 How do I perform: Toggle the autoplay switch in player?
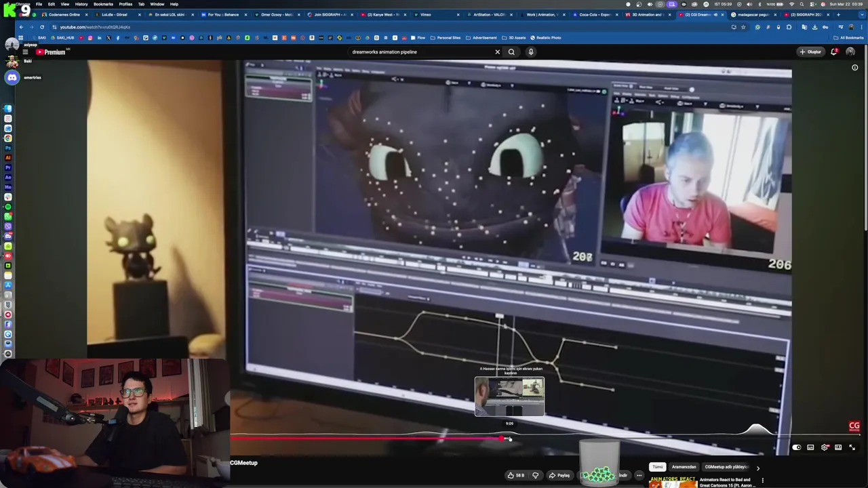[x=797, y=447]
